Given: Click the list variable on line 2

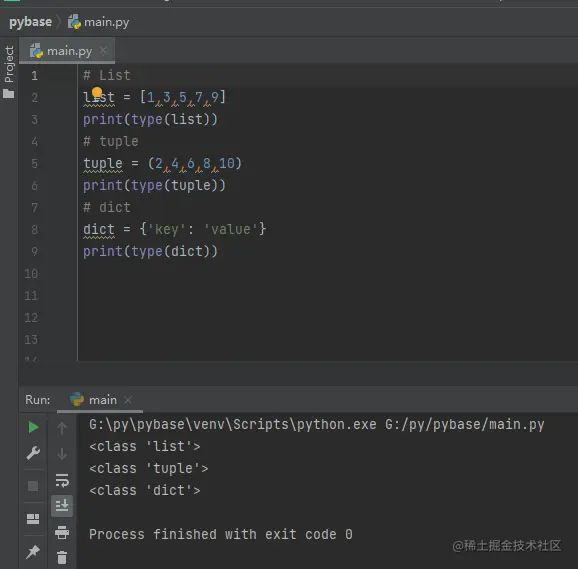Looking at the screenshot, I should tap(99, 98).
